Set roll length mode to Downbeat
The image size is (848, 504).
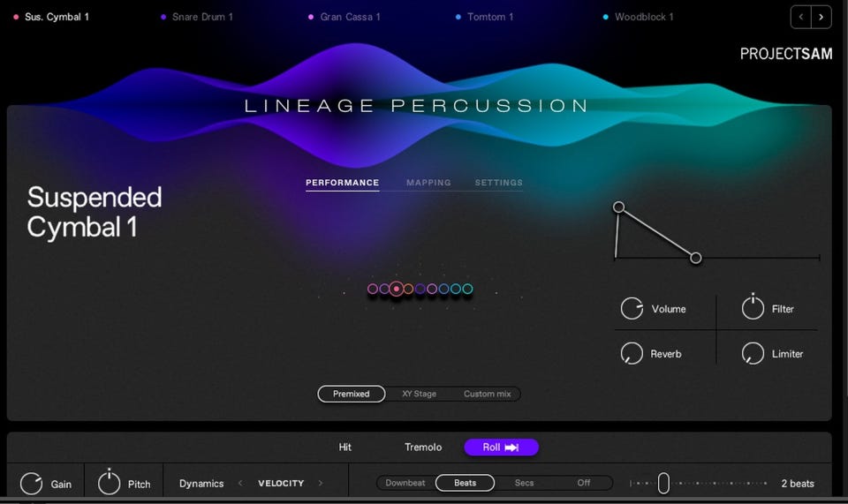(405, 483)
